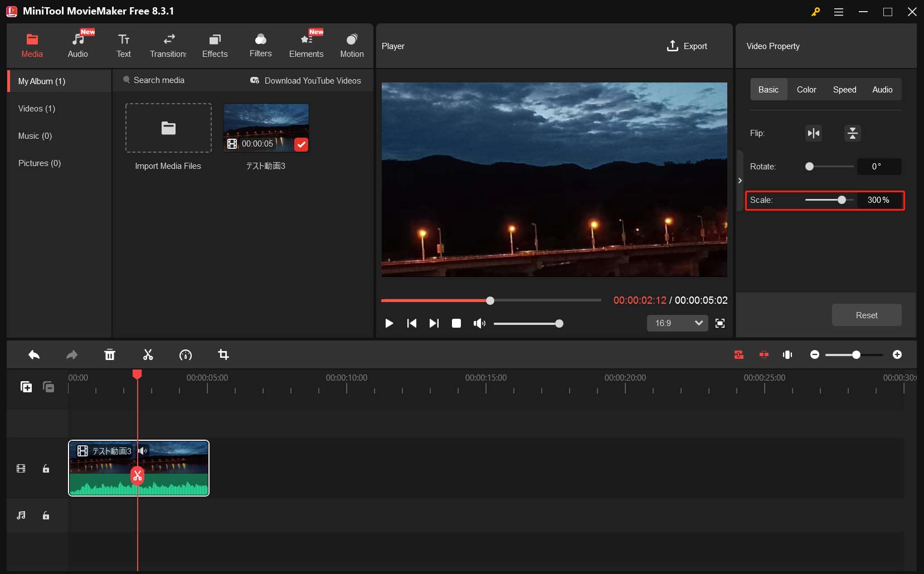Viewport: 924px width, 574px height.
Task: Click the Export button
Action: pyautogui.click(x=687, y=46)
